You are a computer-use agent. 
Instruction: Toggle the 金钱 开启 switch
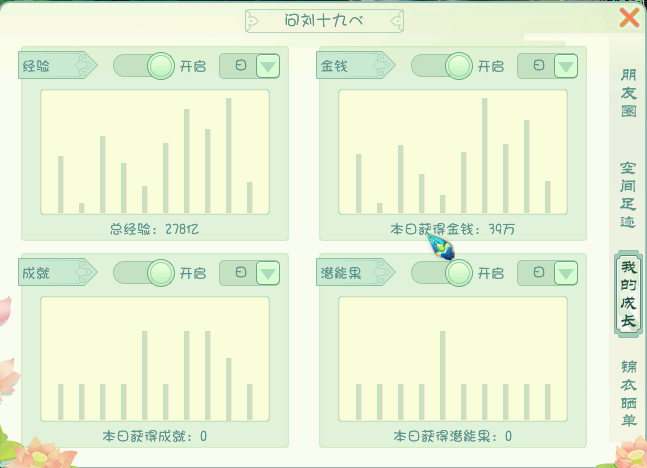click(443, 66)
